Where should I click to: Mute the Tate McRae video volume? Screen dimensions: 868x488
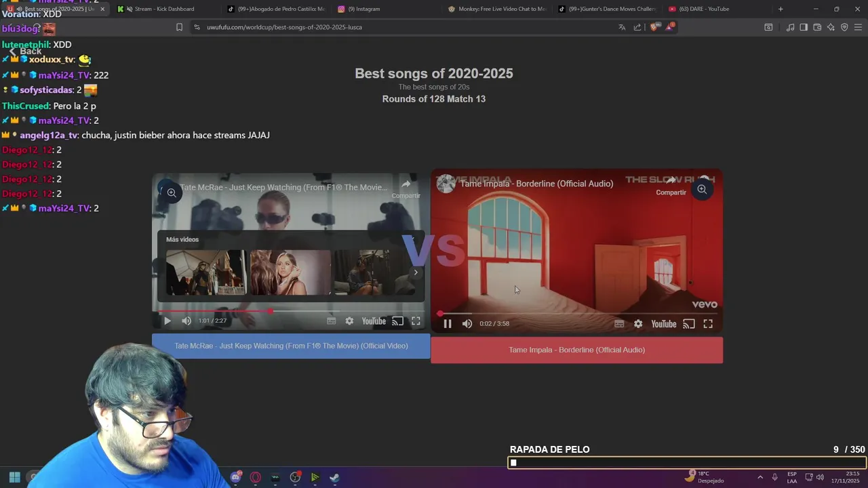186,321
